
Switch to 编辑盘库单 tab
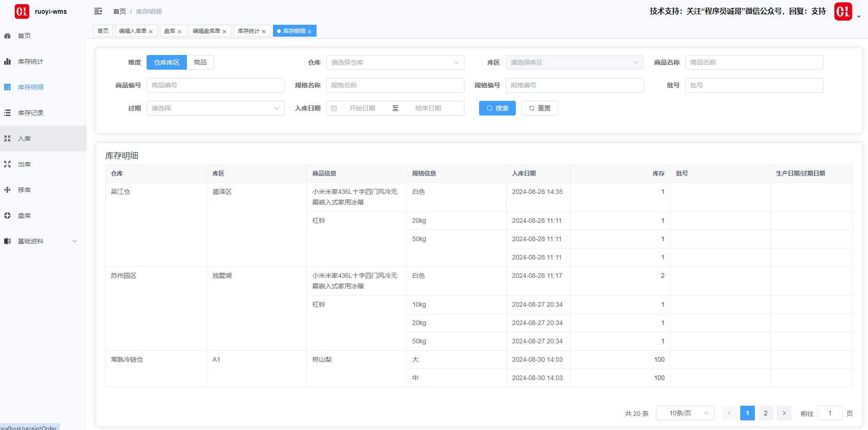point(207,31)
